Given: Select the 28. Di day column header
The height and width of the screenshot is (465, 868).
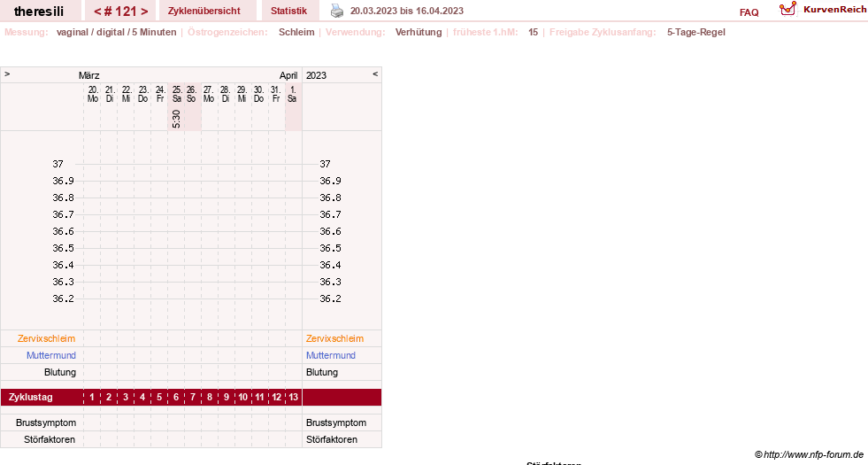Looking at the screenshot, I should tap(225, 94).
